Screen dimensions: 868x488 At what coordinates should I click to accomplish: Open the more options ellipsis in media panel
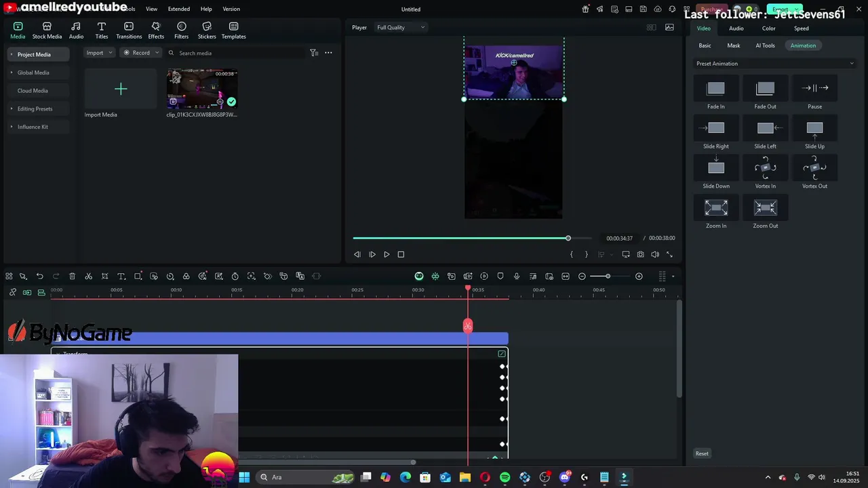pyautogui.click(x=328, y=53)
